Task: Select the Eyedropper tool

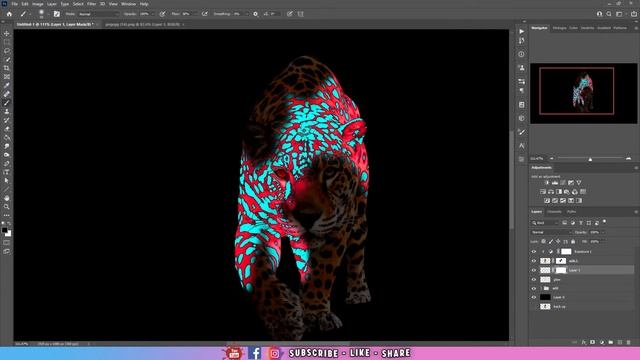Action: tap(7, 85)
